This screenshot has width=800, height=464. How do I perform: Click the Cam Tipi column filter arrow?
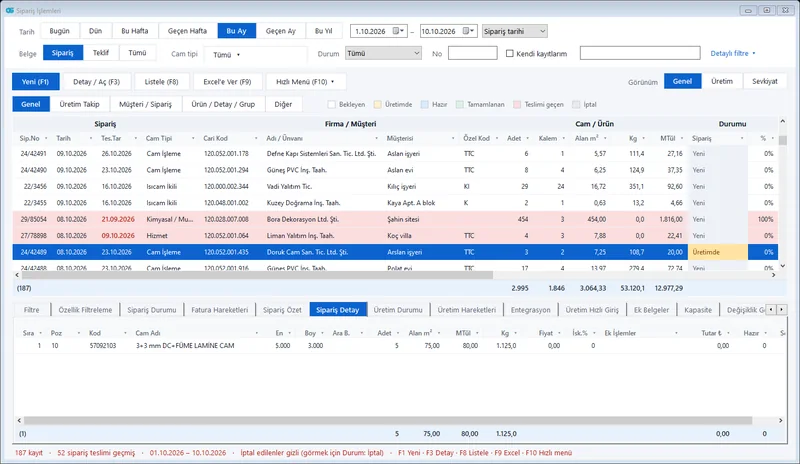(193, 138)
